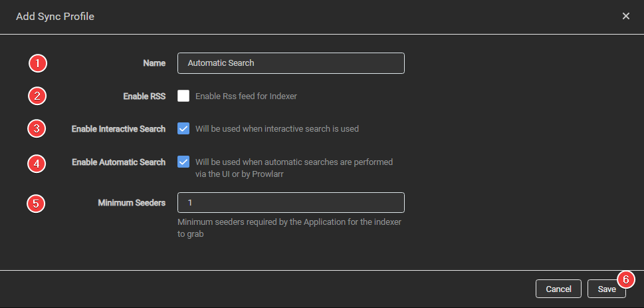
Task: Click red marker 6 near Save
Action: 625,279
